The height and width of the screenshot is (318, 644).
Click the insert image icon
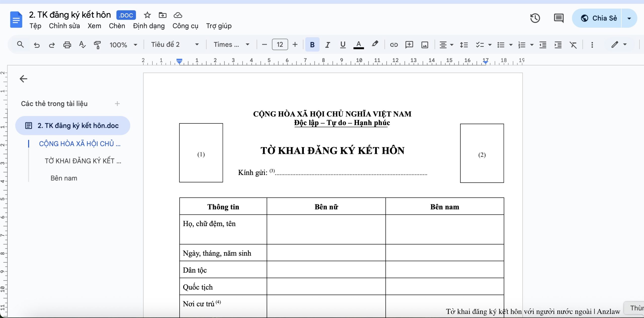pos(425,45)
